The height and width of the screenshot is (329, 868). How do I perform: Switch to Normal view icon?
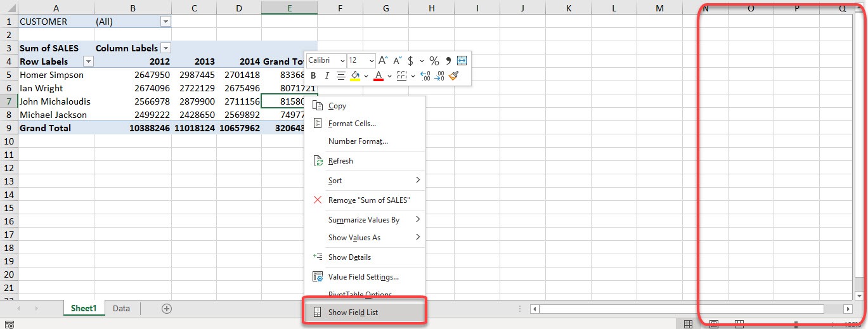coord(688,325)
